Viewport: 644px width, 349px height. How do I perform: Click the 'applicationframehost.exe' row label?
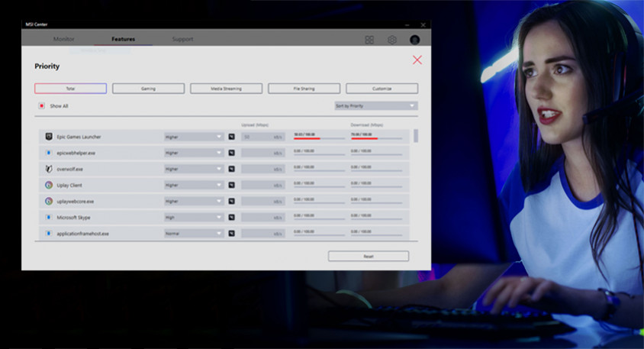83,234
